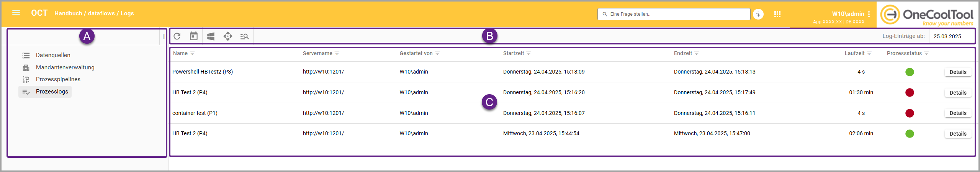Open Details for container test (P1)
This screenshot has width=980, height=172.
(x=958, y=113)
